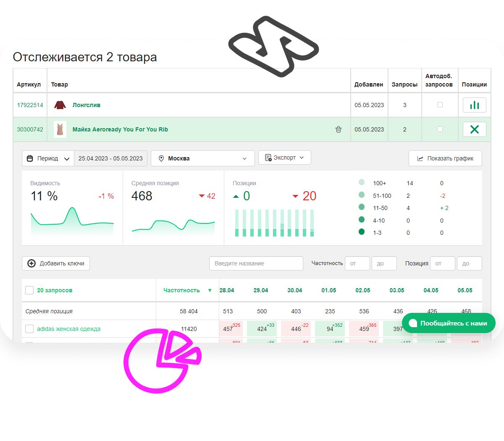Delete Майка Aeroready using trash icon
The image size is (504, 441).
[x=338, y=129]
